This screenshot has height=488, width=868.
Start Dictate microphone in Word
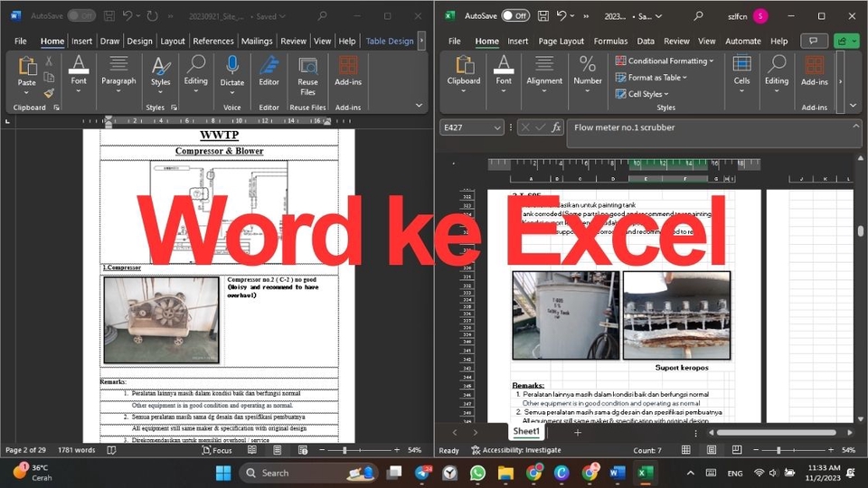tap(232, 74)
